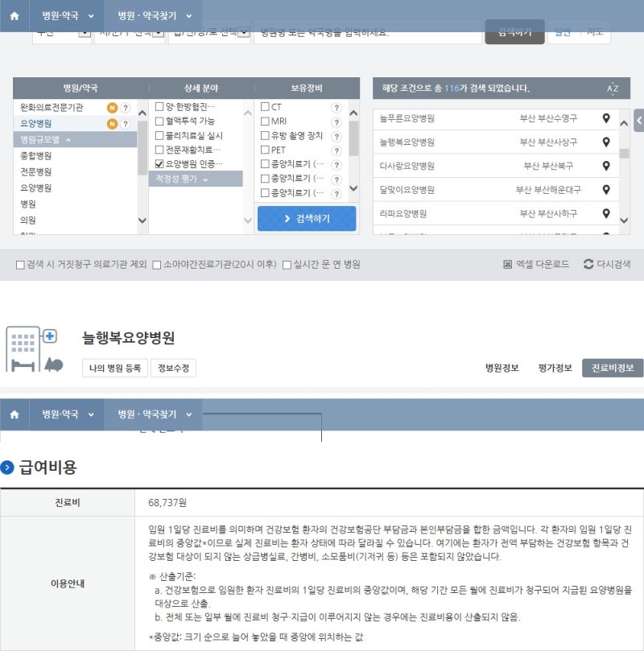Click the blue arrow icon beside 급여비용
Viewport: 644px width, 651px height.
[7, 468]
